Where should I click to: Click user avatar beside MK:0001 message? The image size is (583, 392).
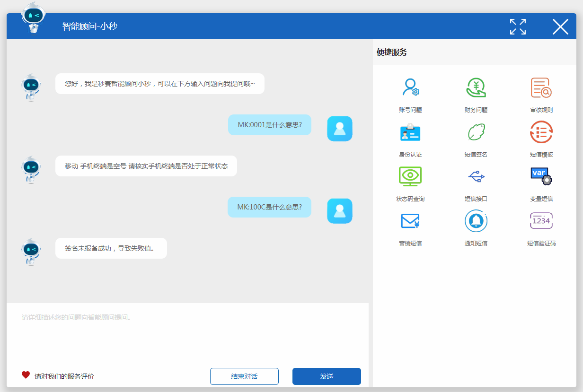click(x=340, y=129)
